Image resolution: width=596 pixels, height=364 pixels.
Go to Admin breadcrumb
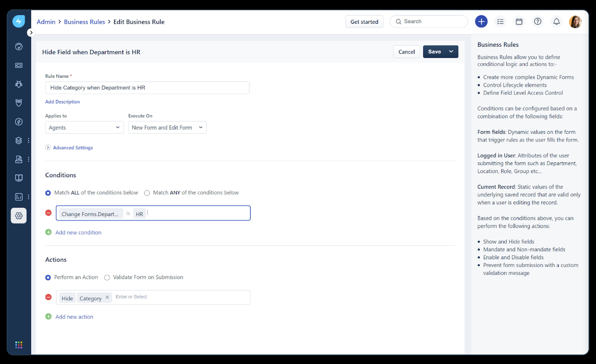click(x=46, y=22)
